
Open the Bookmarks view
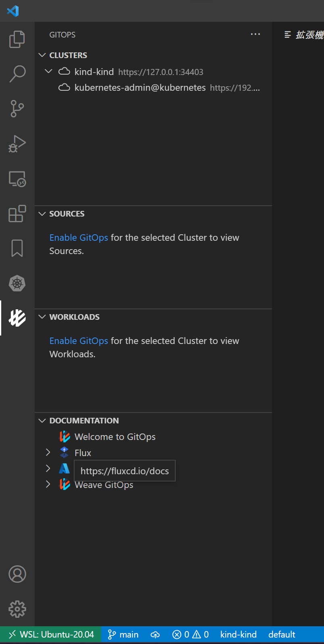point(17,248)
